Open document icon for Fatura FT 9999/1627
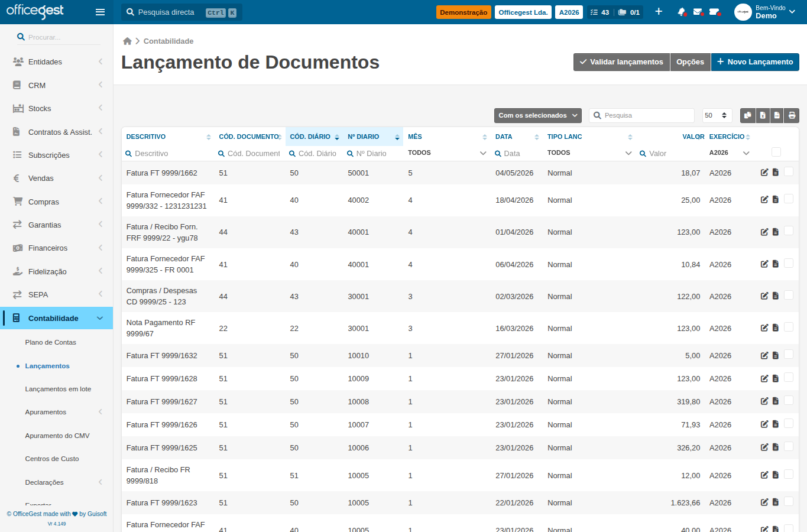This screenshot has height=532, width=807. (776, 401)
